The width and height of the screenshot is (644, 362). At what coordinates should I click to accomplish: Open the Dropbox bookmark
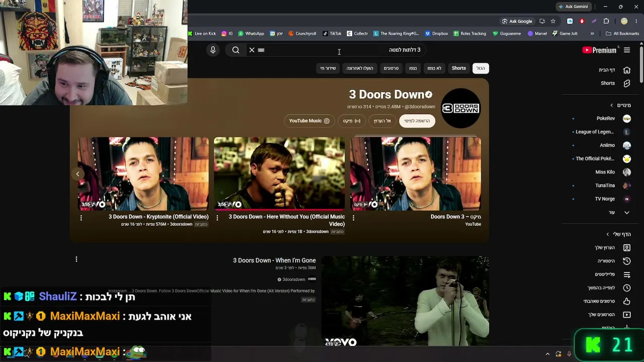click(436, 34)
